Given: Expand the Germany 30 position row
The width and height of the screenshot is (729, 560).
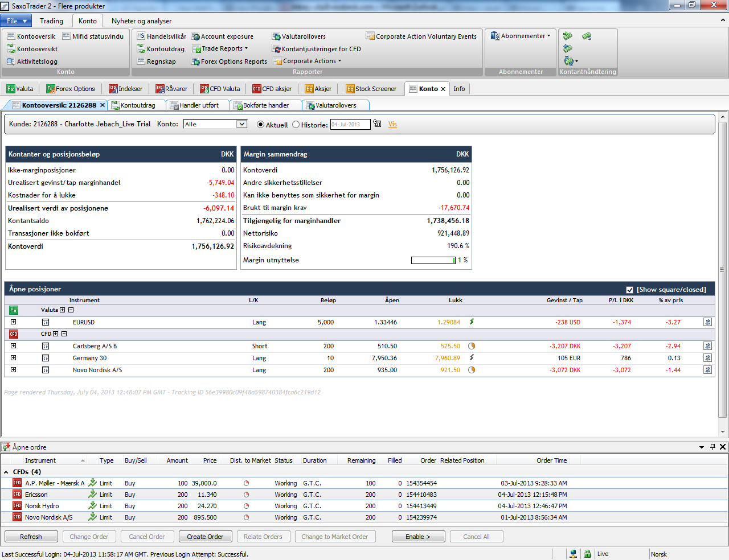Looking at the screenshot, I should pyautogui.click(x=13, y=358).
